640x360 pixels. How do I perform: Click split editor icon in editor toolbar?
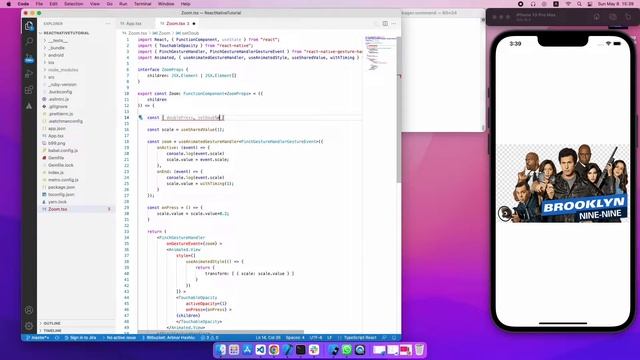[x=385, y=24]
